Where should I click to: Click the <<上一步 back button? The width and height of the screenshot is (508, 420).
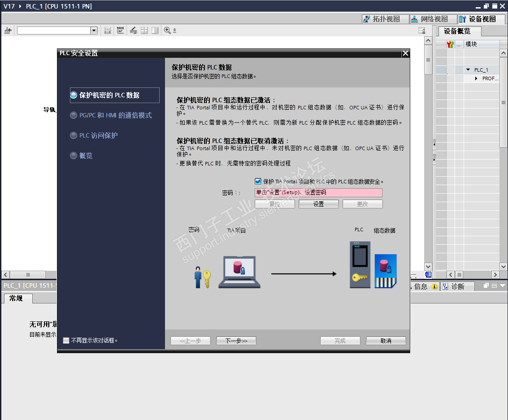(191, 341)
